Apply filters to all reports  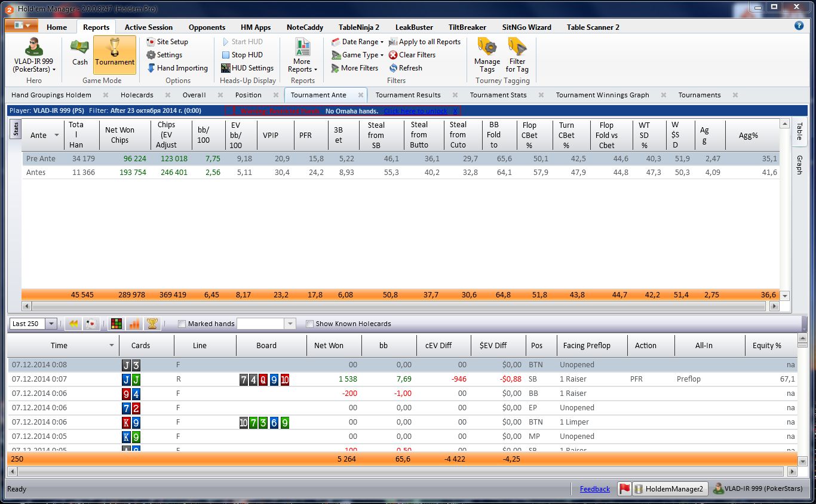425,42
